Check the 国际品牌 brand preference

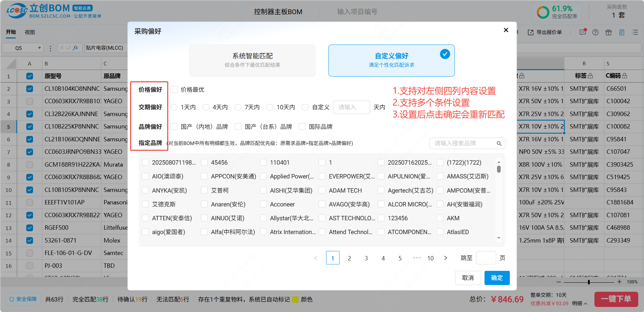point(302,126)
